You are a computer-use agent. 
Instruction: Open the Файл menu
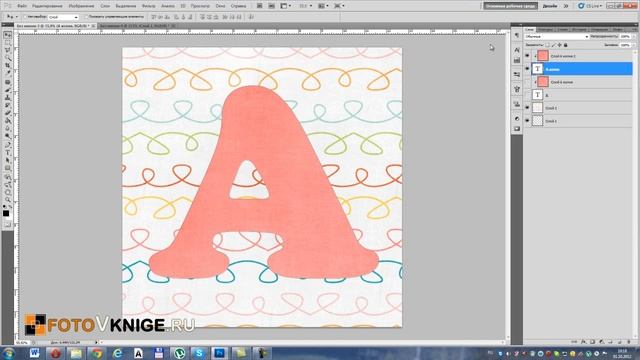tap(22, 6)
